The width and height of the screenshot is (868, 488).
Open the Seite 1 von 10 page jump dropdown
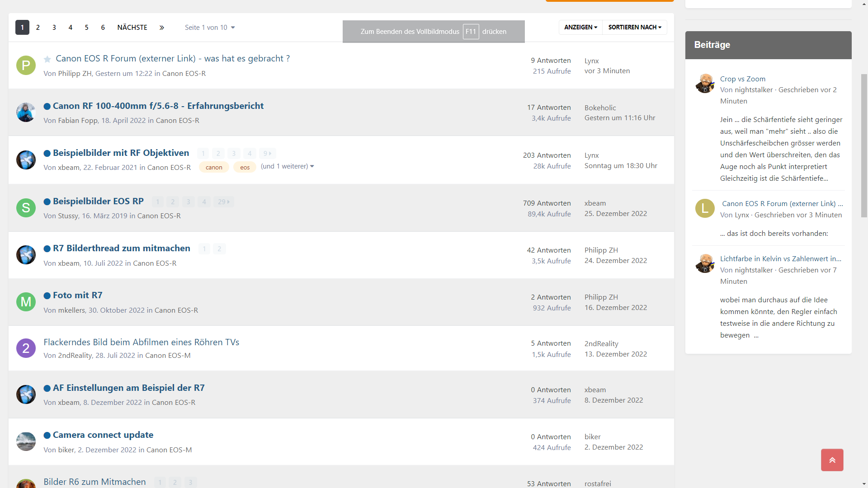click(209, 28)
